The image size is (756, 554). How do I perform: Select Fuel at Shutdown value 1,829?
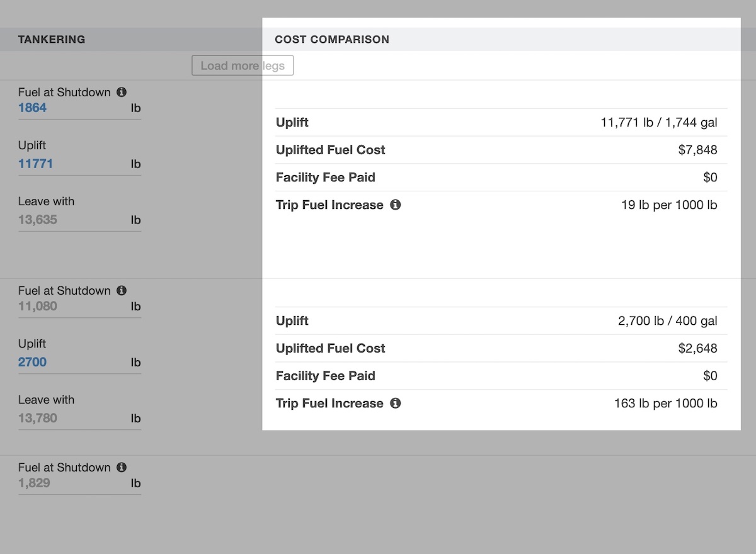coord(34,483)
